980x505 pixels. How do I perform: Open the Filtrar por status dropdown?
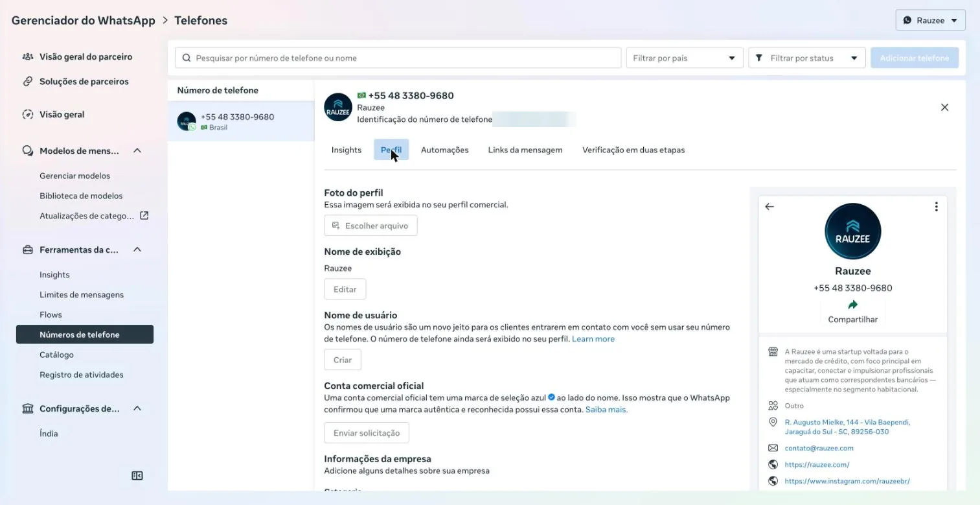point(807,58)
